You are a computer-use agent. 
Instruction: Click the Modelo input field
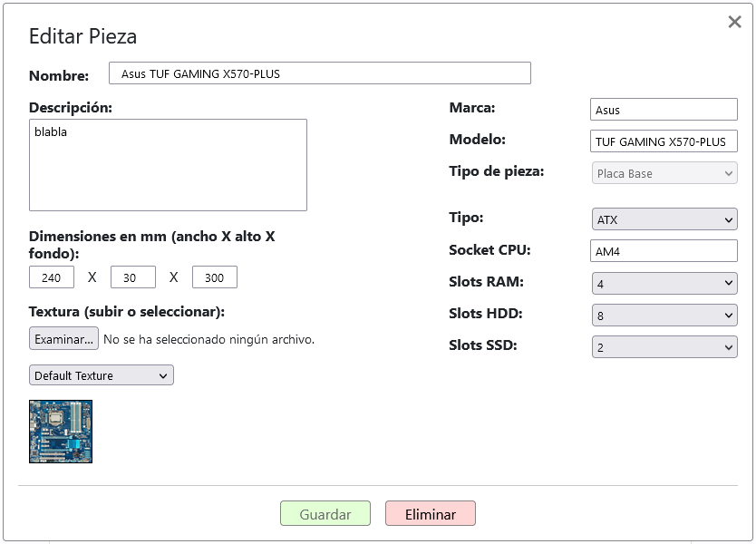click(664, 141)
